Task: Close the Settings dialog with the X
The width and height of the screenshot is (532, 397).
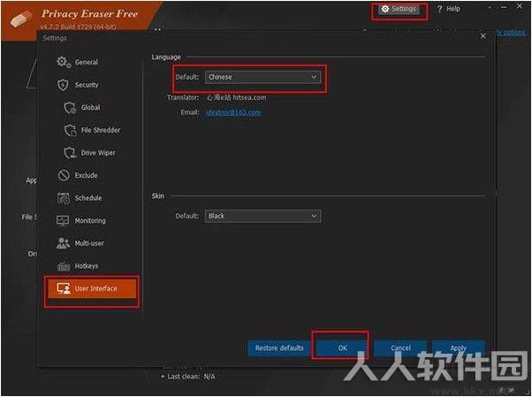Action: 483,36
